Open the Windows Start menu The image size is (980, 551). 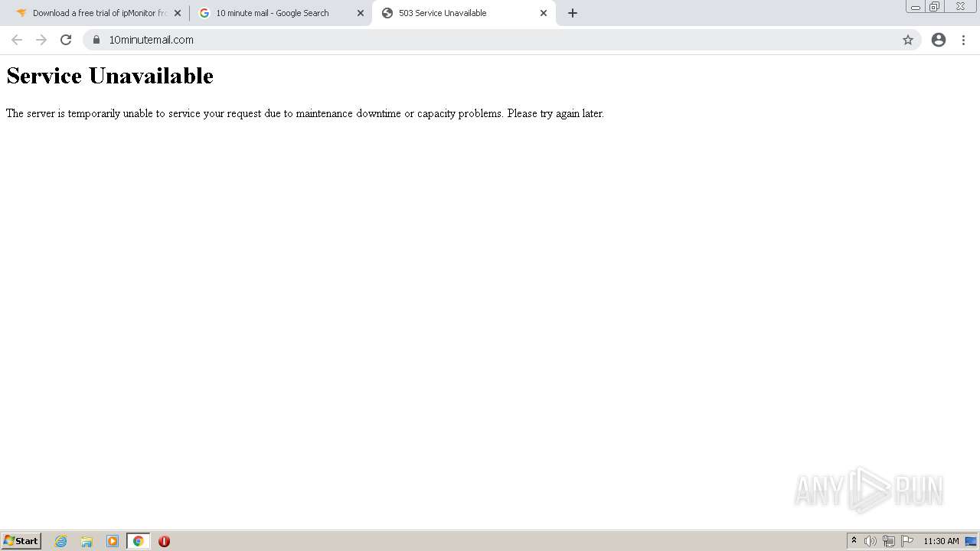point(21,541)
